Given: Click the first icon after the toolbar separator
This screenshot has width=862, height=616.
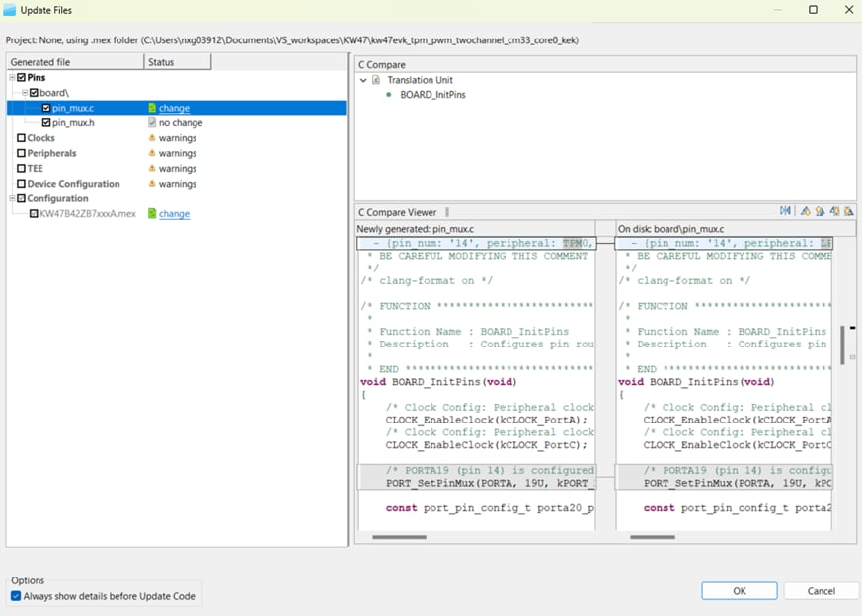Looking at the screenshot, I should tap(806, 211).
